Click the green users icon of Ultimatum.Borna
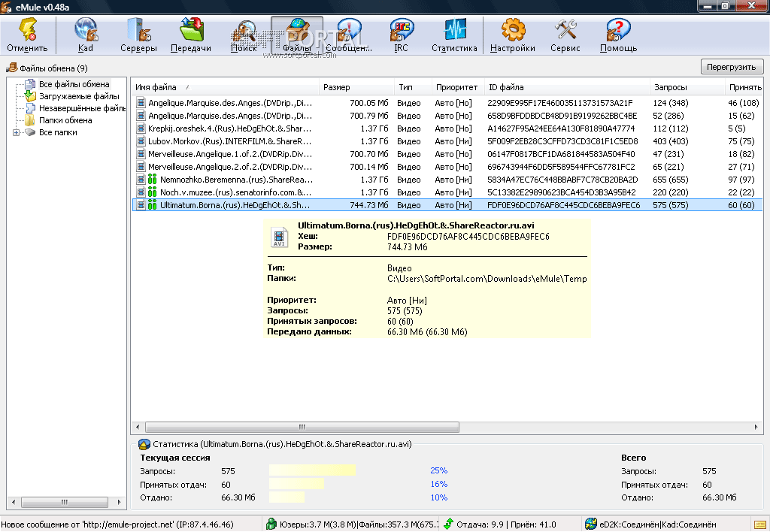The height and width of the screenshot is (532, 770). [x=152, y=205]
